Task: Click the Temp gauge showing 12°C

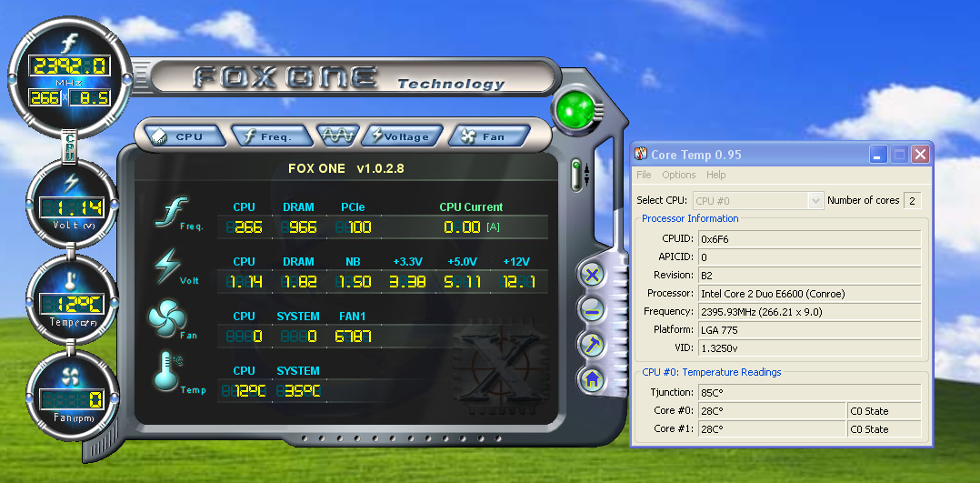Action: 72,302
